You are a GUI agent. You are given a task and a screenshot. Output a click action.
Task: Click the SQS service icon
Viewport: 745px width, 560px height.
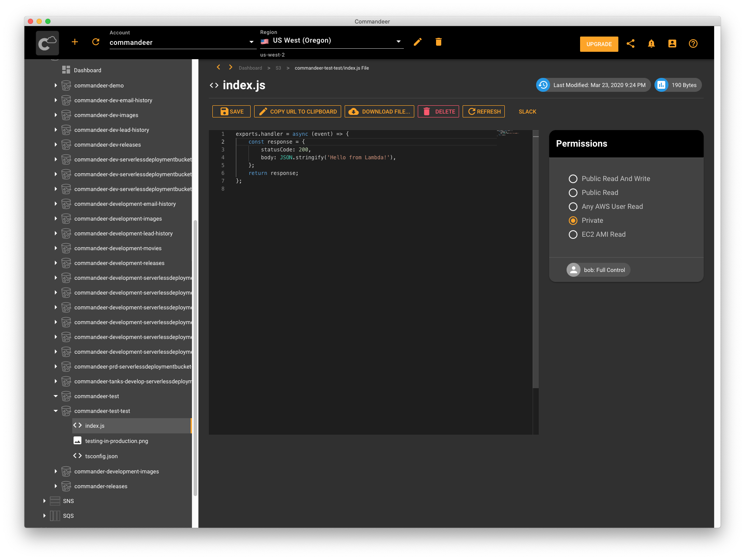55,516
